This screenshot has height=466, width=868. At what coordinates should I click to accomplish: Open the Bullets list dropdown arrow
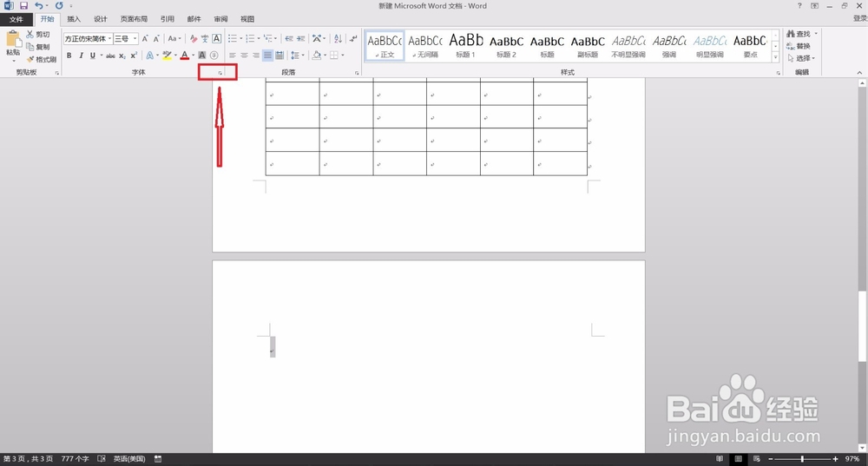point(240,39)
